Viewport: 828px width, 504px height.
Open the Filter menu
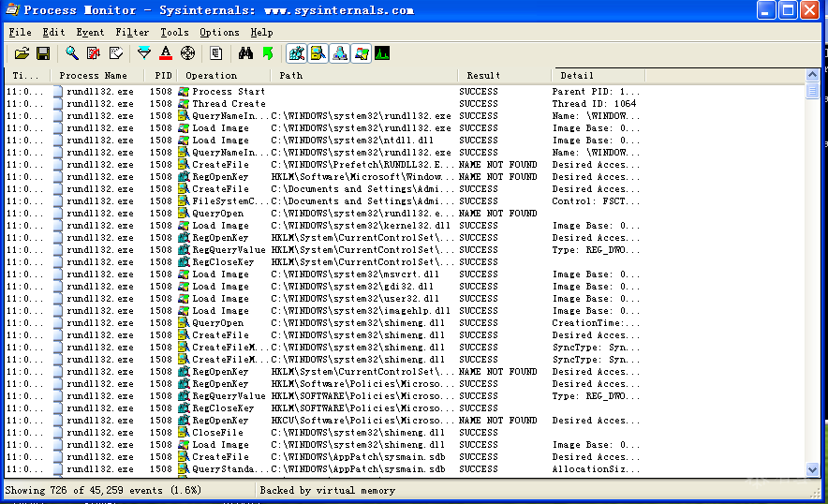click(132, 32)
